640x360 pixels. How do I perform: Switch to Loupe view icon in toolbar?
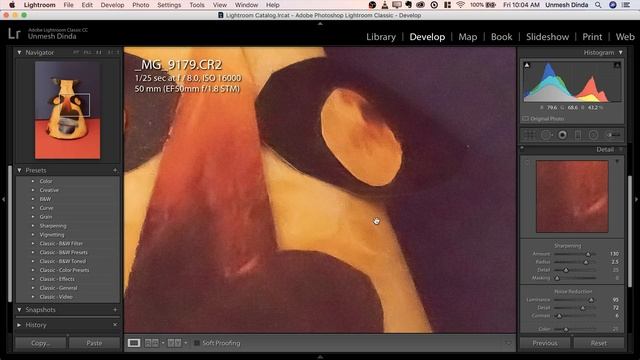point(134,343)
